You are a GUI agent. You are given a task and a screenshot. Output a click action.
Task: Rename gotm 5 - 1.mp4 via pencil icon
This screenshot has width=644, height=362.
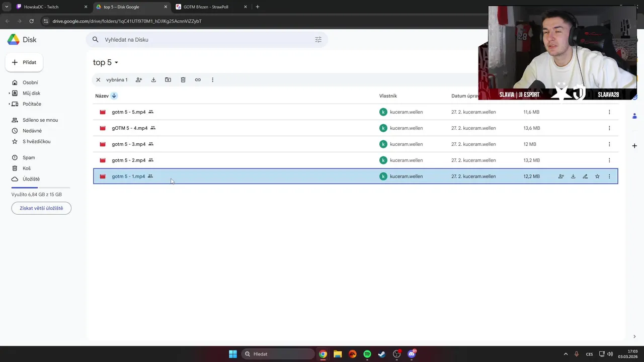coord(585,176)
